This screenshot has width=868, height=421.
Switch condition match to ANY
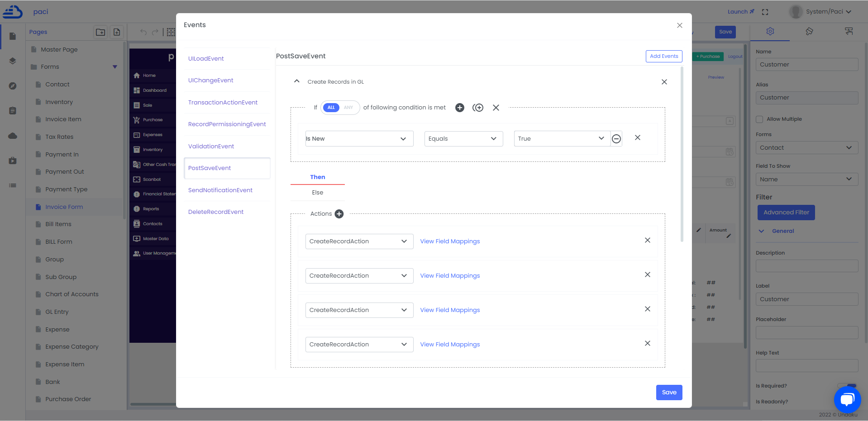point(348,108)
